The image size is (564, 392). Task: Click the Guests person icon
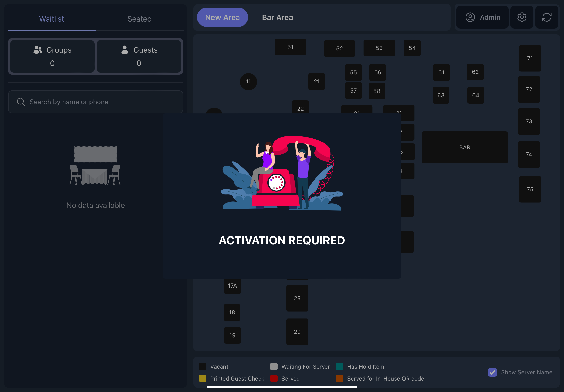tap(125, 50)
